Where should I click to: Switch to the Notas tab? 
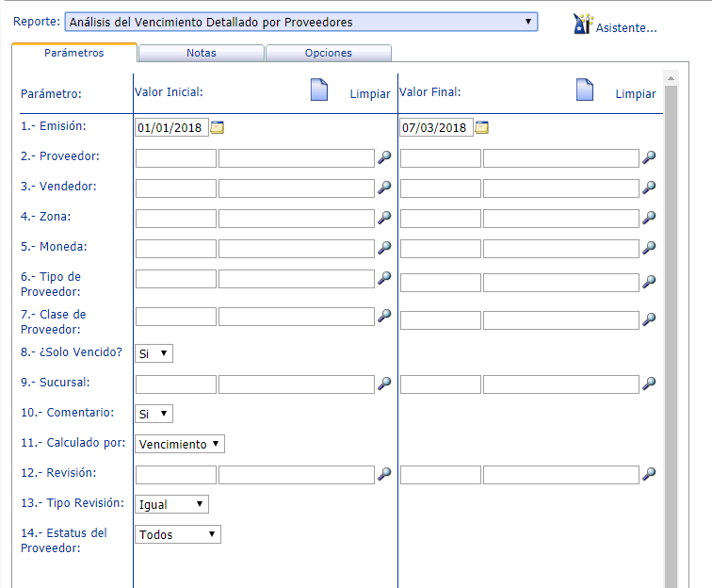click(x=201, y=54)
